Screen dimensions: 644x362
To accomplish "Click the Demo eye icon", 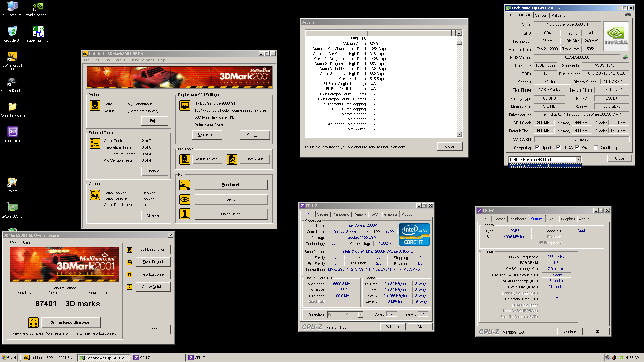I will coord(185,200).
